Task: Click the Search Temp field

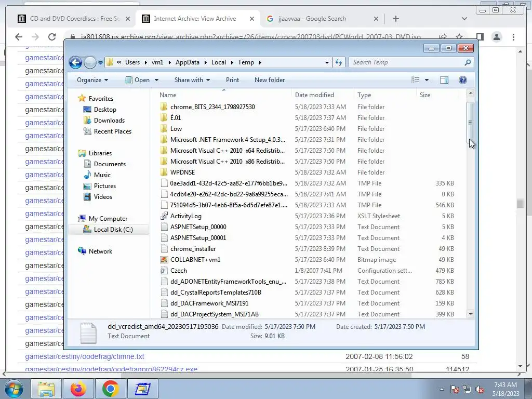Action: pos(411,62)
